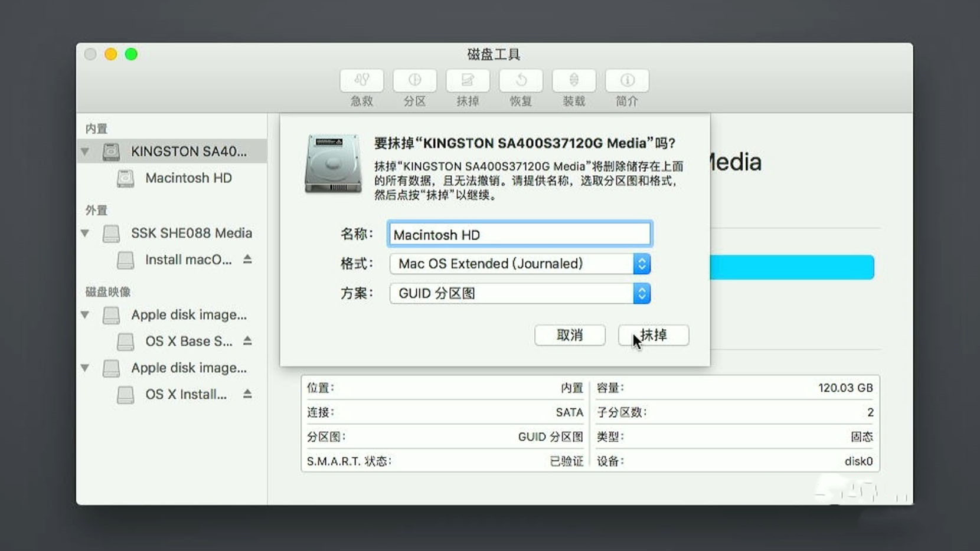Click the Cancel (取消) button
980x551 pixels.
[x=570, y=335]
